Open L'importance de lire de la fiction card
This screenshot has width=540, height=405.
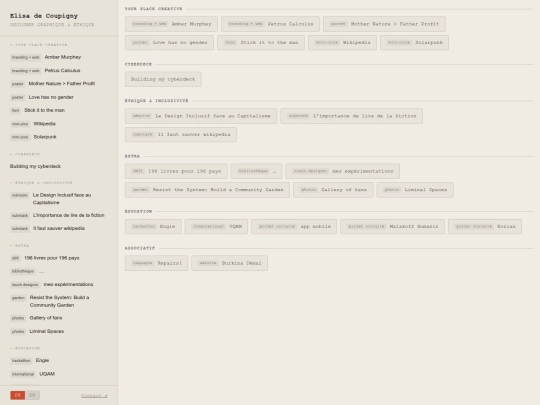tap(351, 116)
